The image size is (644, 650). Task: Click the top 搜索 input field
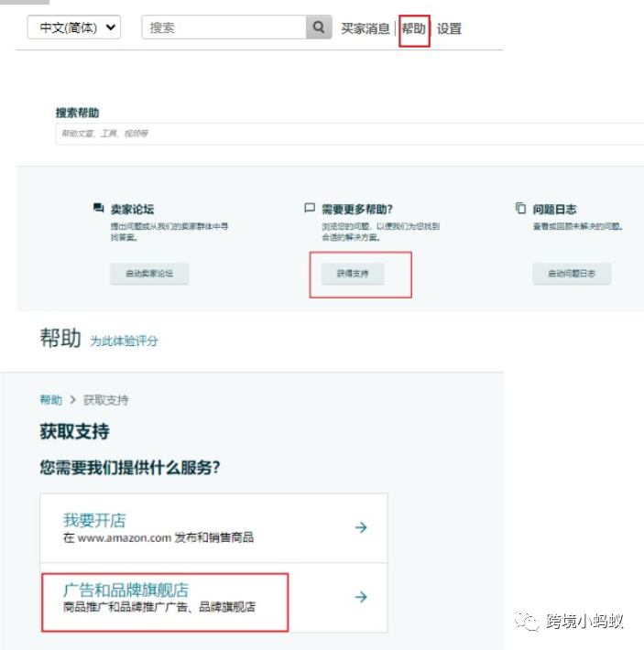224,27
